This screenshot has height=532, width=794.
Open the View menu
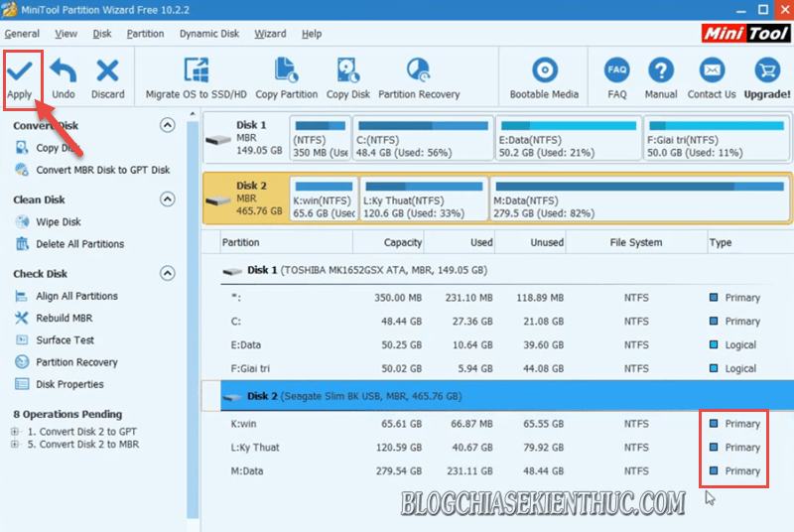[x=66, y=34]
